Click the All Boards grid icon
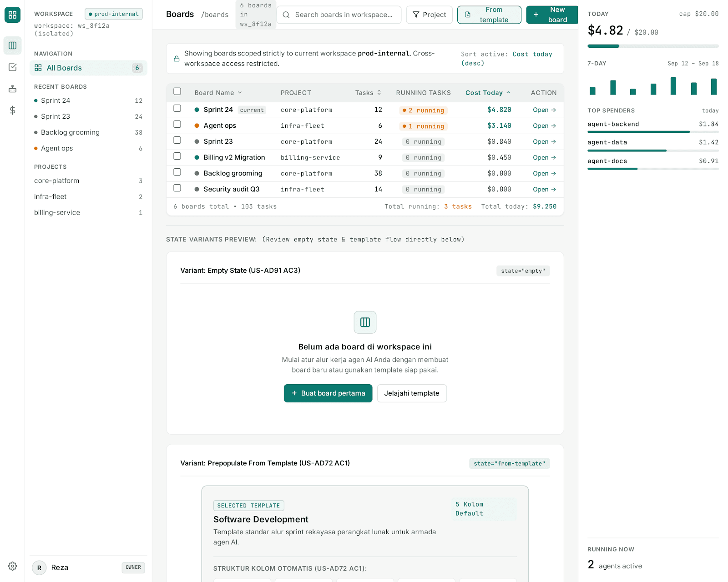The image size is (728, 582). pos(38,68)
